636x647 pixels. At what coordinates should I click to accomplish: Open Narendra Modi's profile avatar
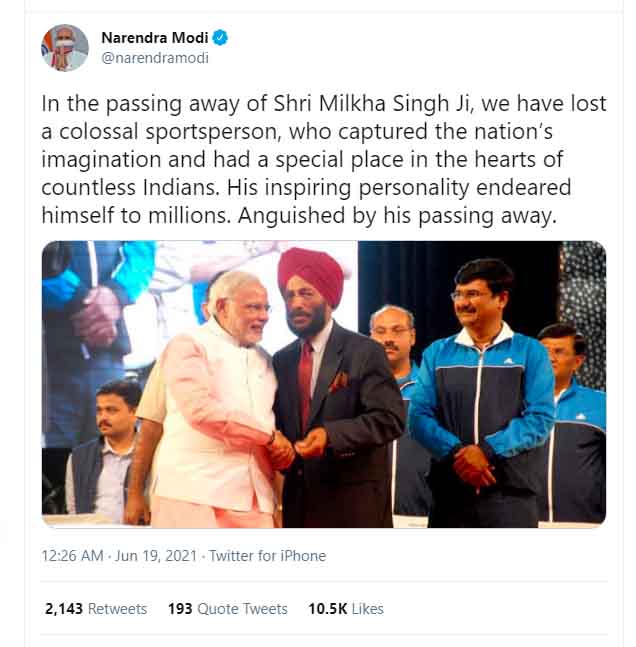(64, 47)
